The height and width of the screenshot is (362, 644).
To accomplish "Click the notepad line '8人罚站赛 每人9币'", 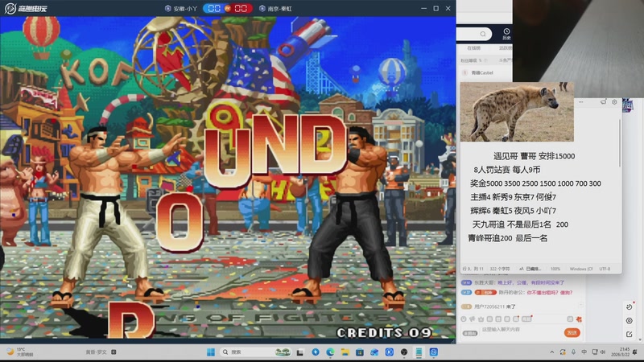I will [x=507, y=170].
